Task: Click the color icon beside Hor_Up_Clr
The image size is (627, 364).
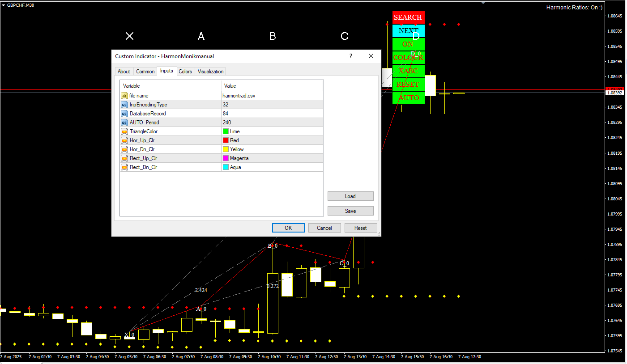Action: (x=124, y=140)
